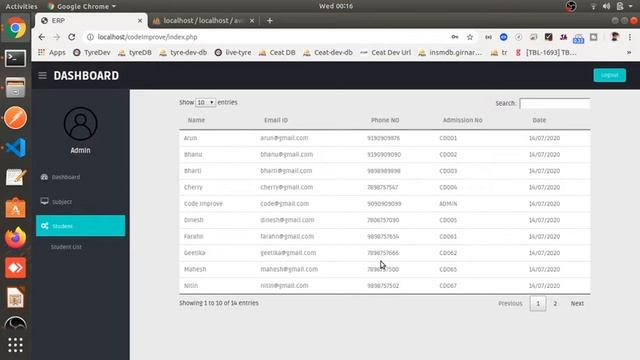Sort by Phone NO column header
Screen dimensions: 640x360
coord(385,120)
